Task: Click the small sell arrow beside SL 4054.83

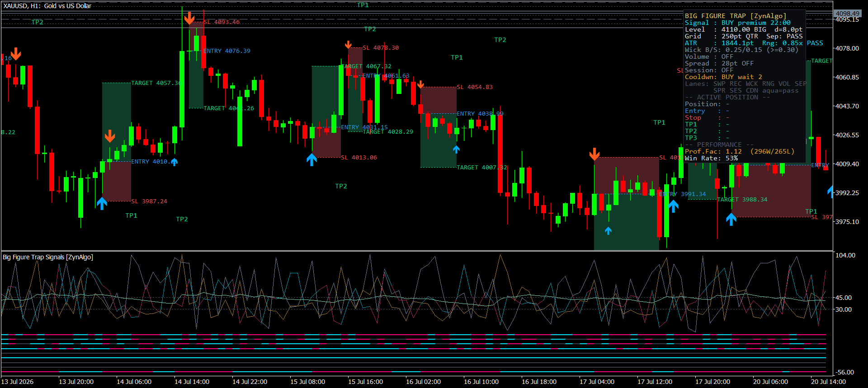Action: tap(420, 84)
